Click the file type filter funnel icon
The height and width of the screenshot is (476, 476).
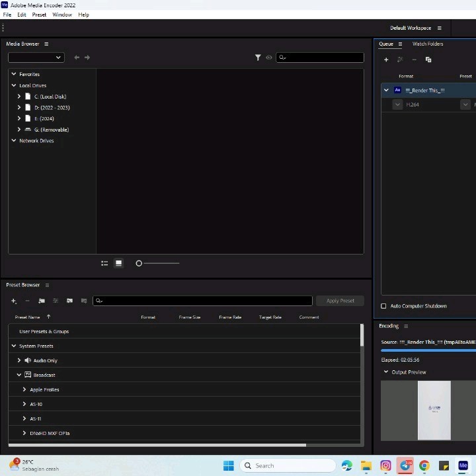[x=258, y=58]
